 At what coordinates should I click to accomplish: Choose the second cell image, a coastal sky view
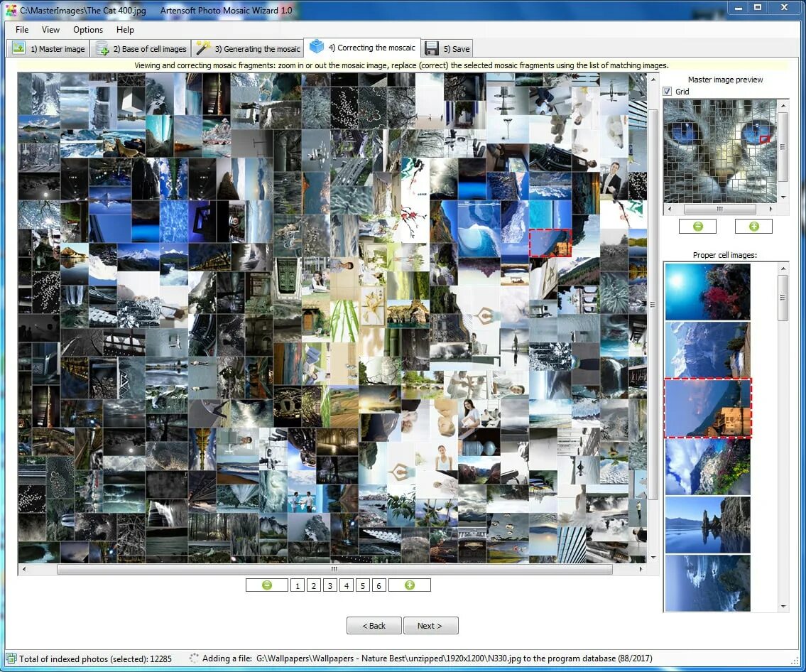[x=707, y=349]
